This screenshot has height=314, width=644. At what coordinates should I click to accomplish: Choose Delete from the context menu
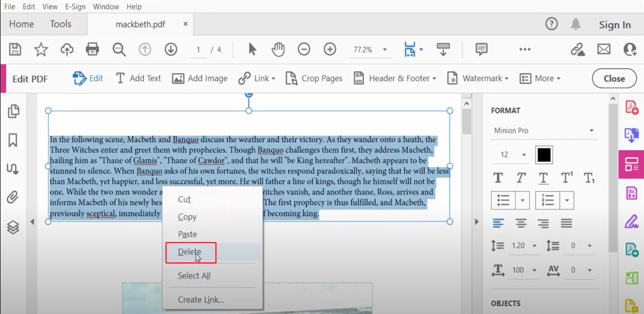click(x=190, y=252)
